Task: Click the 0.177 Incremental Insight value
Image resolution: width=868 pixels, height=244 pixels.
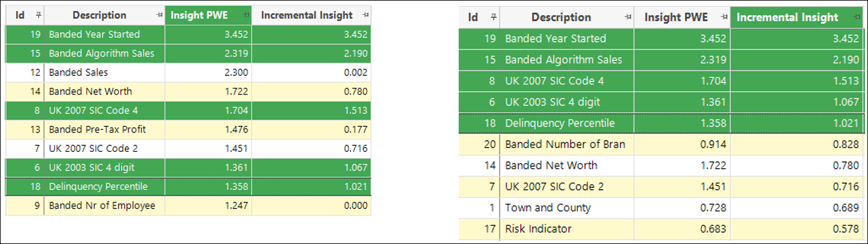Action: [355, 129]
